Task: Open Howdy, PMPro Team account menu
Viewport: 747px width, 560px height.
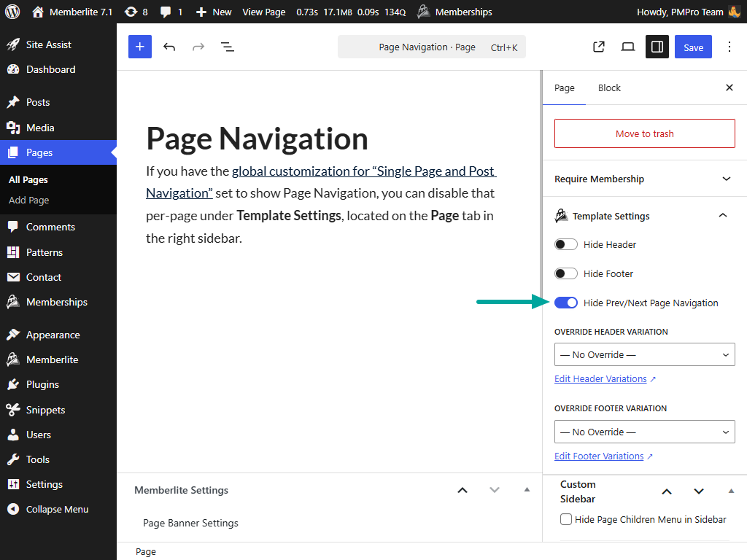Action: (x=688, y=12)
